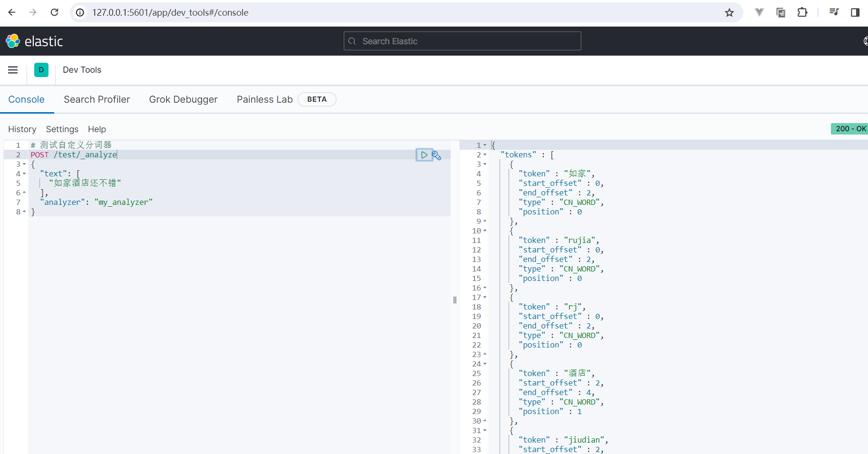
Task: Send the request with the play icon
Action: (424, 155)
